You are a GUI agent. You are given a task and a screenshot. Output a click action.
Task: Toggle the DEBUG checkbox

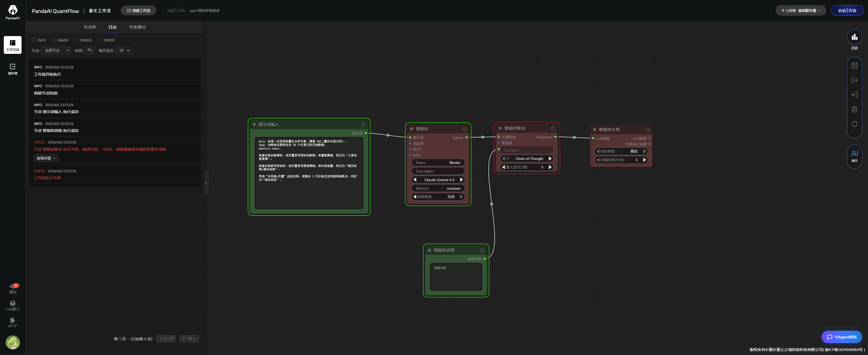click(77, 40)
